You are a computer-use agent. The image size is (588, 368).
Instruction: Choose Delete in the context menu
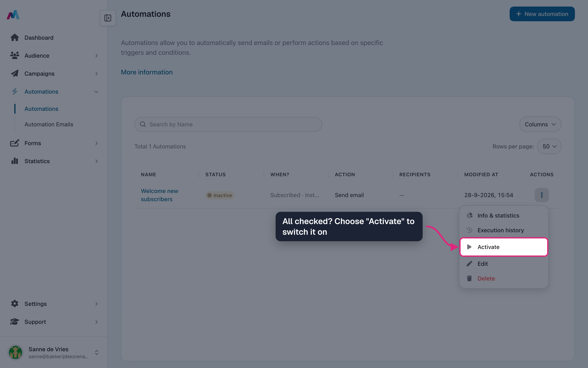point(504,278)
